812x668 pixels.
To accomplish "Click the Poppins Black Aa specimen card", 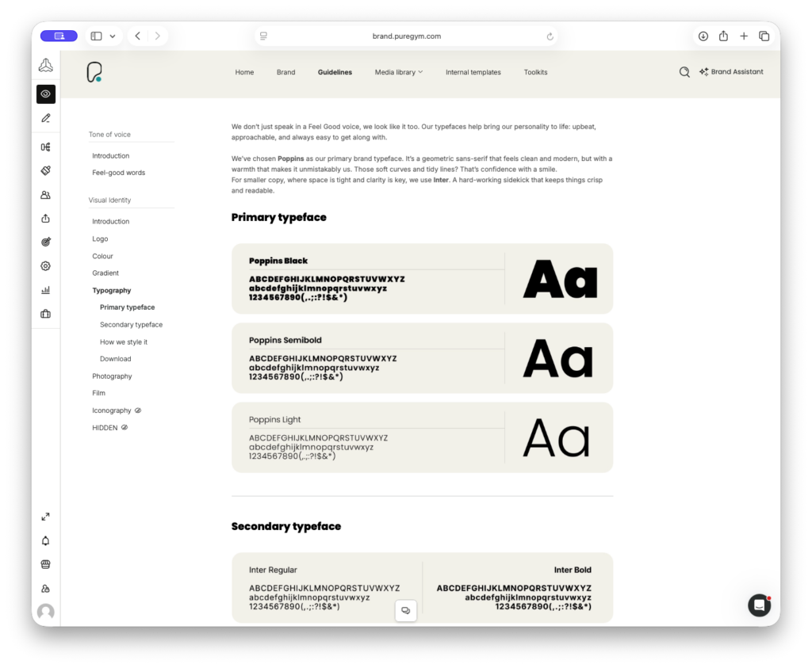I will click(422, 279).
